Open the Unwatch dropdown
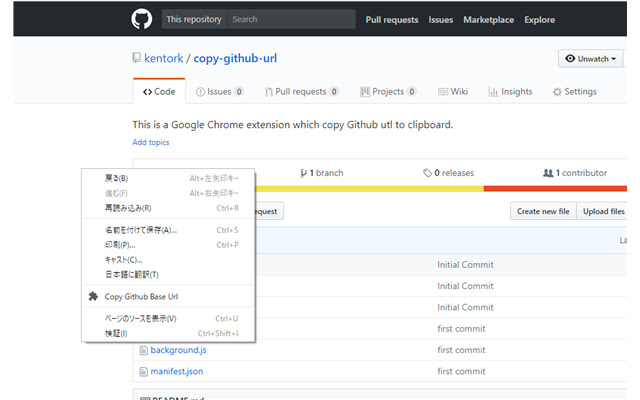The image size is (640, 400). (x=590, y=59)
